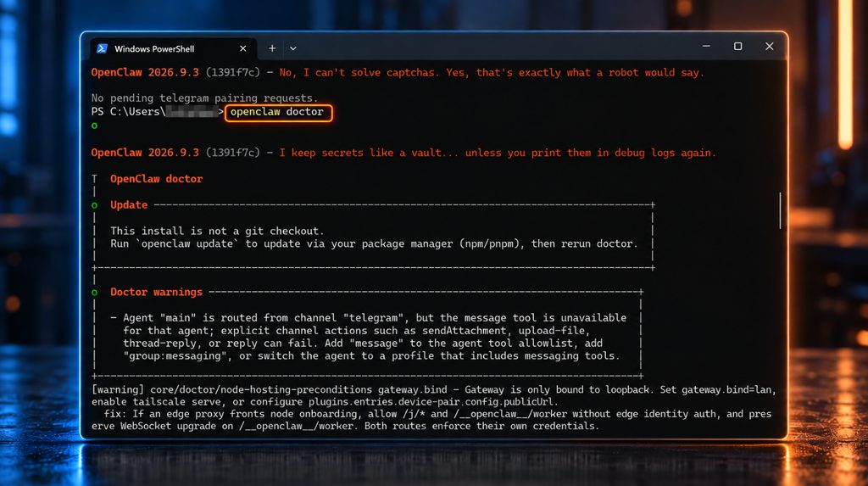
Task: Click the 'openclaw doctor' command text
Action: click(277, 112)
